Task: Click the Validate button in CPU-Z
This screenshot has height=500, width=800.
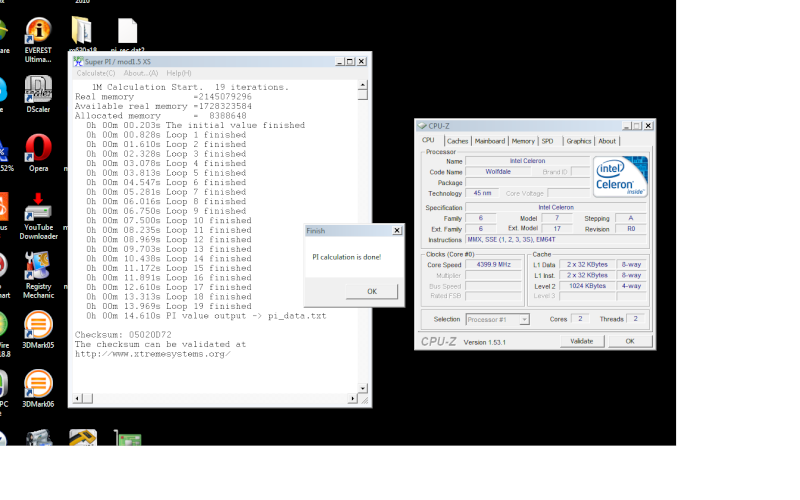Action: (582, 341)
